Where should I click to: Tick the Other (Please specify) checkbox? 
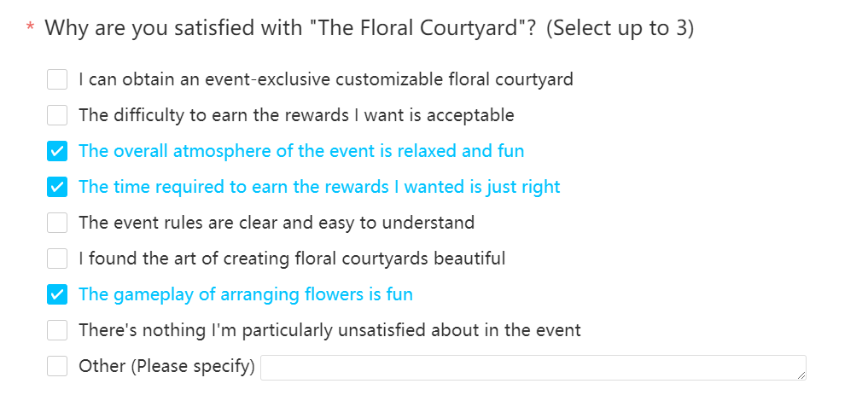pyautogui.click(x=57, y=366)
